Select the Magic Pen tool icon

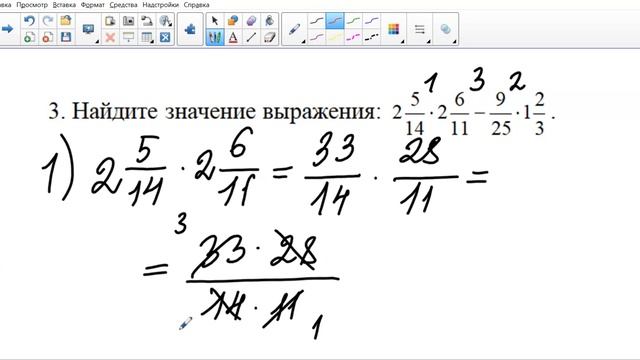[251, 20]
